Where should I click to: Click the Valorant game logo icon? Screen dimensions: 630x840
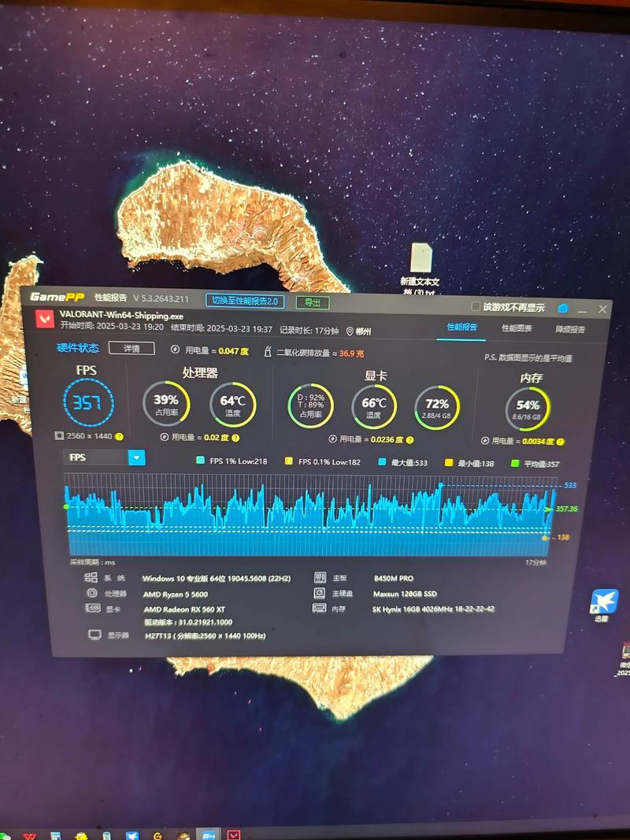click(46, 319)
